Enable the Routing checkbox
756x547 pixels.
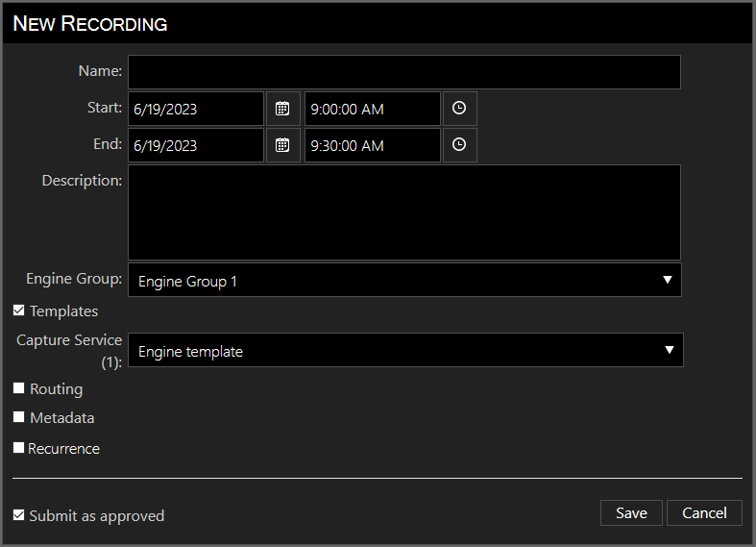click(19, 388)
